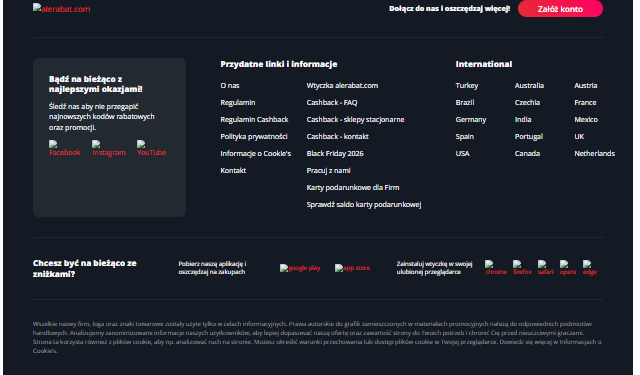The image size is (640, 375).
Task: Select USA in International list
Action: point(462,154)
